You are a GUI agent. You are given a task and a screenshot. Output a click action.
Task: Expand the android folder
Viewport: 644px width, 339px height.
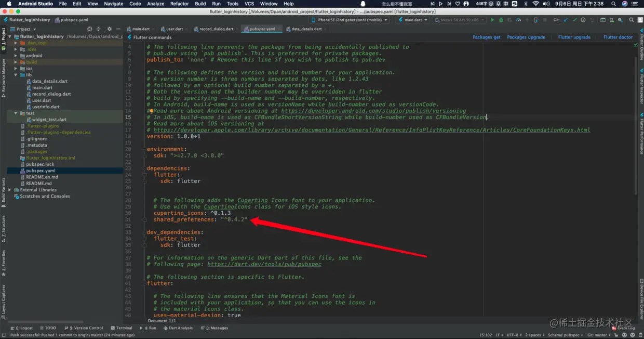point(16,56)
